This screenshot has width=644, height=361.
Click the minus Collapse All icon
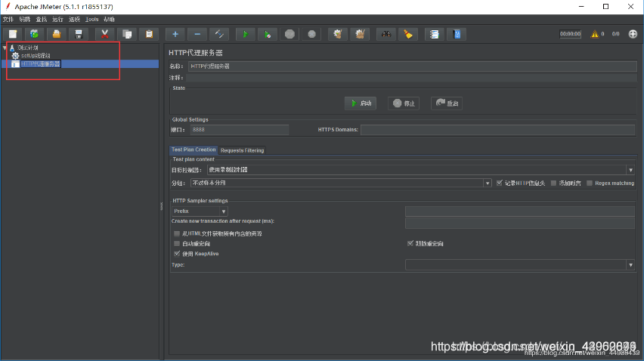[x=197, y=34]
